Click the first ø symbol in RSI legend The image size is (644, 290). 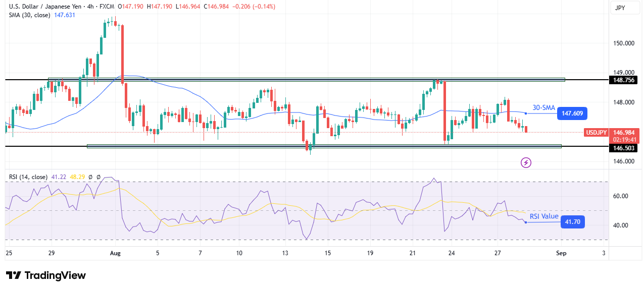click(x=90, y=177)
